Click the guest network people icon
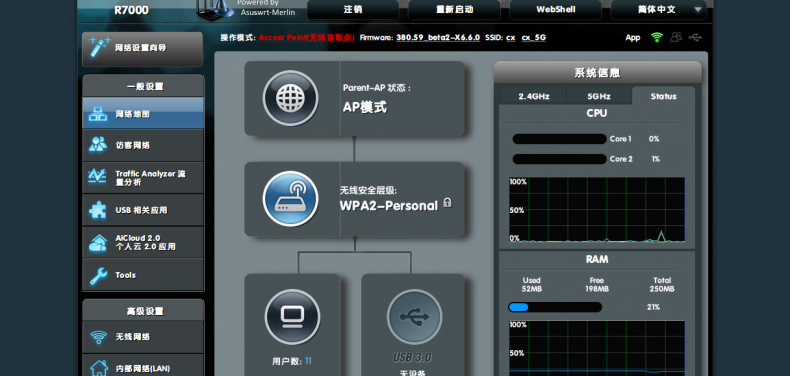 (x=98, y=145)
